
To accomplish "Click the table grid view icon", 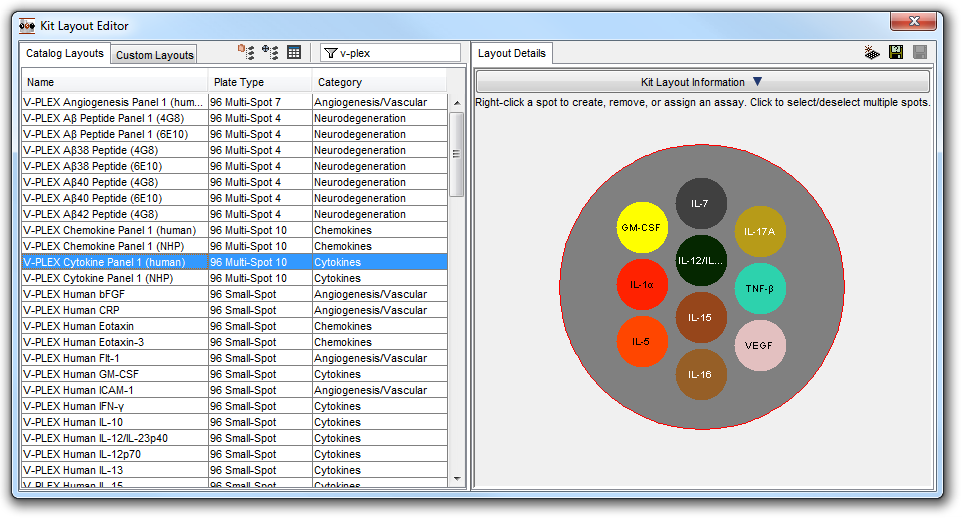I will 294,53.
